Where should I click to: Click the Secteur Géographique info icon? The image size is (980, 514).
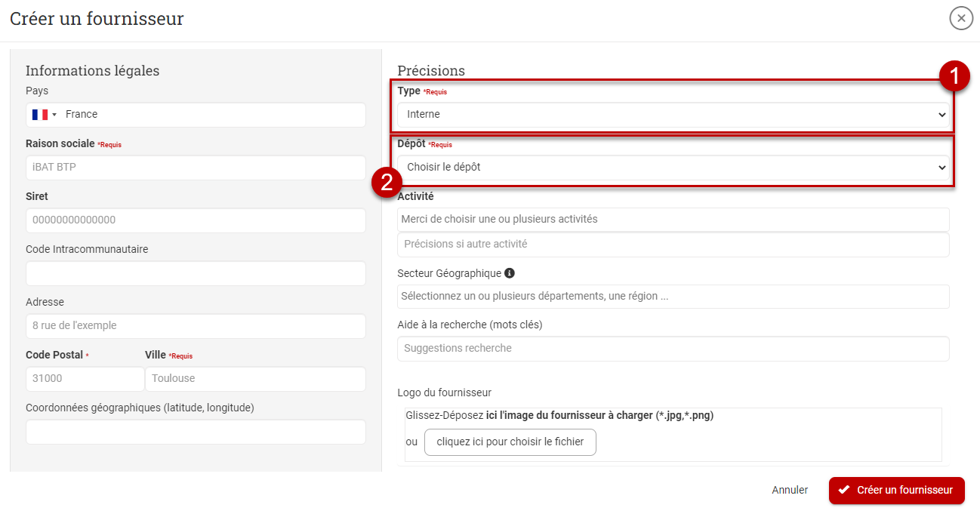510,273
